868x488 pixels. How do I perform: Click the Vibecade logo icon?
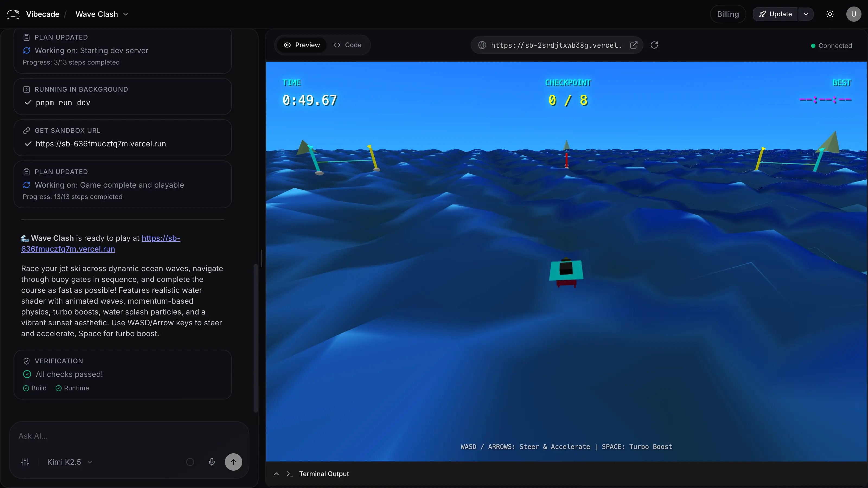pyautogui.click(x=13, y=14)
